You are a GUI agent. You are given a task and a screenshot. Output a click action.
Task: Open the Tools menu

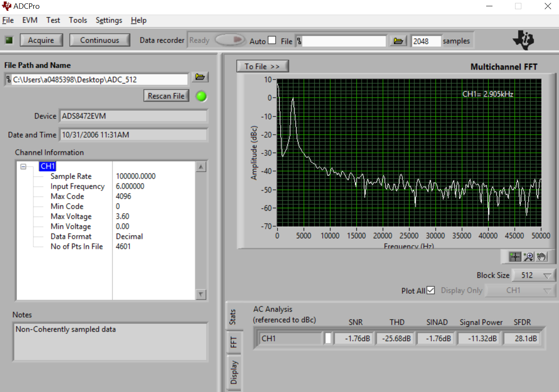tap(78, 20)
